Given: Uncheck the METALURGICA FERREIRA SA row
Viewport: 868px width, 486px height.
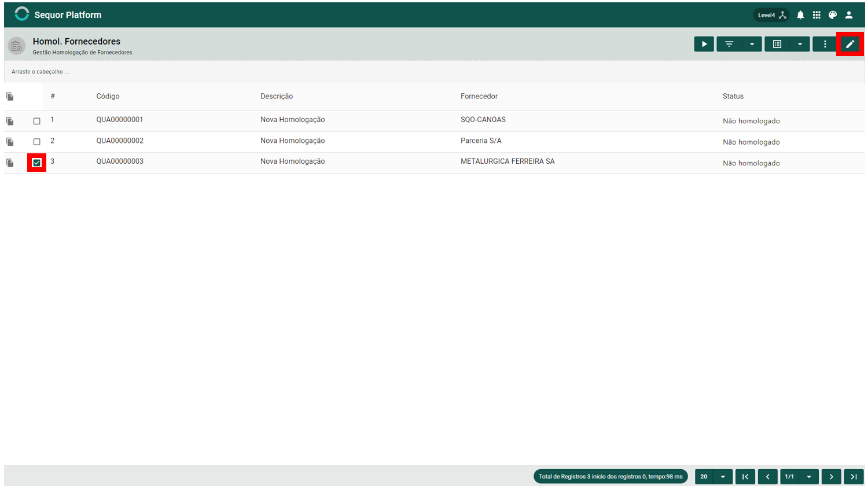Looking at the screenshot, I should tap(36, 163).
